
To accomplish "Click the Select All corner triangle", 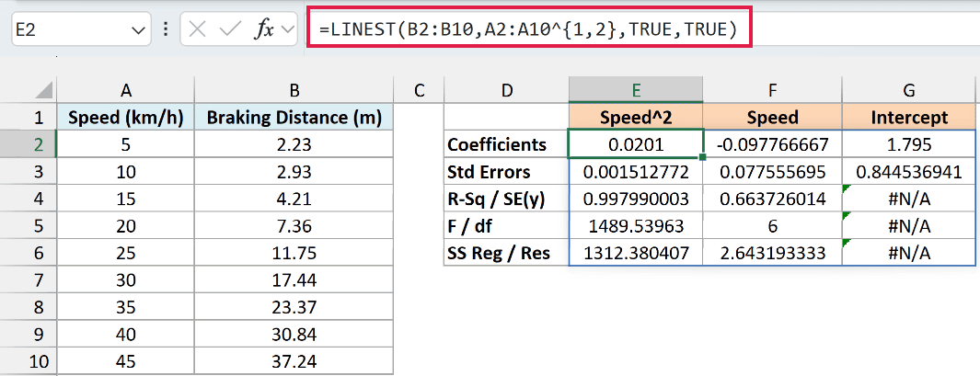I will (x=42, y=91).
